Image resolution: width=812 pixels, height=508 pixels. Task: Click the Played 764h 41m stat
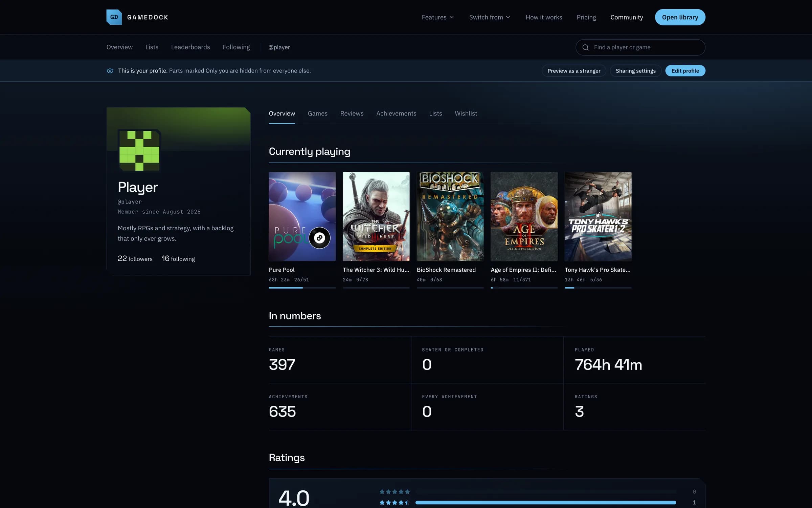634,360
